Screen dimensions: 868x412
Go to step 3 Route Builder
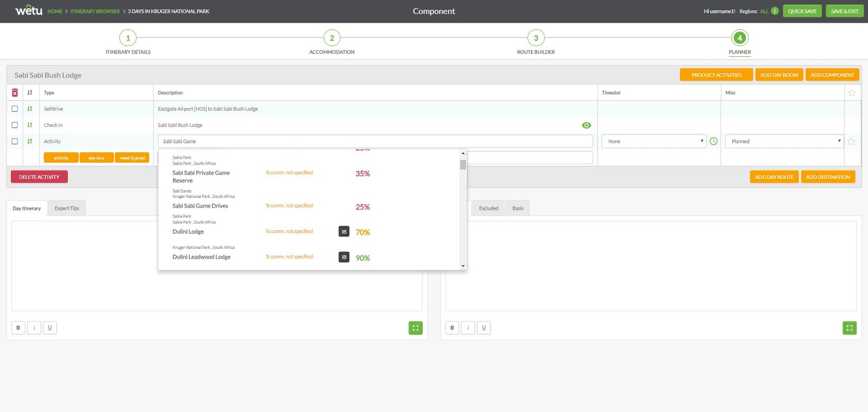(536, 38)
